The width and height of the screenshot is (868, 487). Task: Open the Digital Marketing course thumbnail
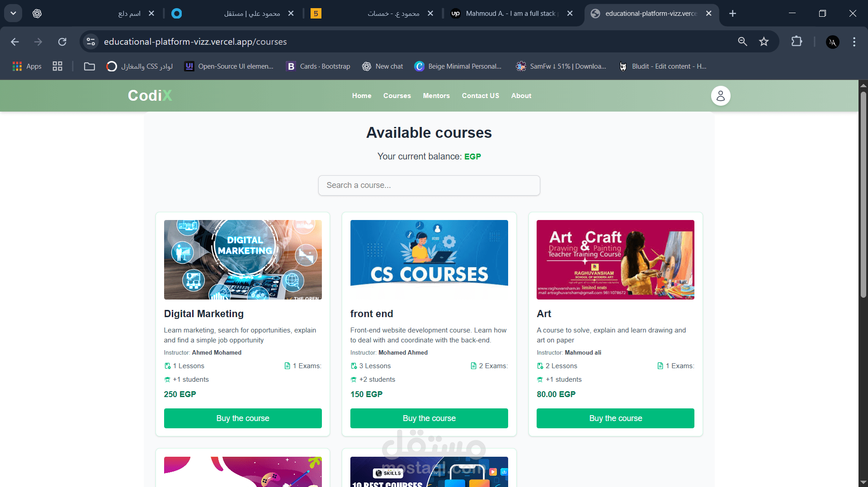[x=243, y=260]
